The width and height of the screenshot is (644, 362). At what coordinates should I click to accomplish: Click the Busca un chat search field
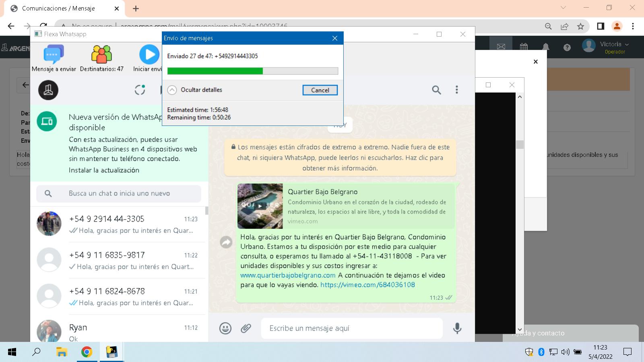pyautogui.click(x=119, y=193)
